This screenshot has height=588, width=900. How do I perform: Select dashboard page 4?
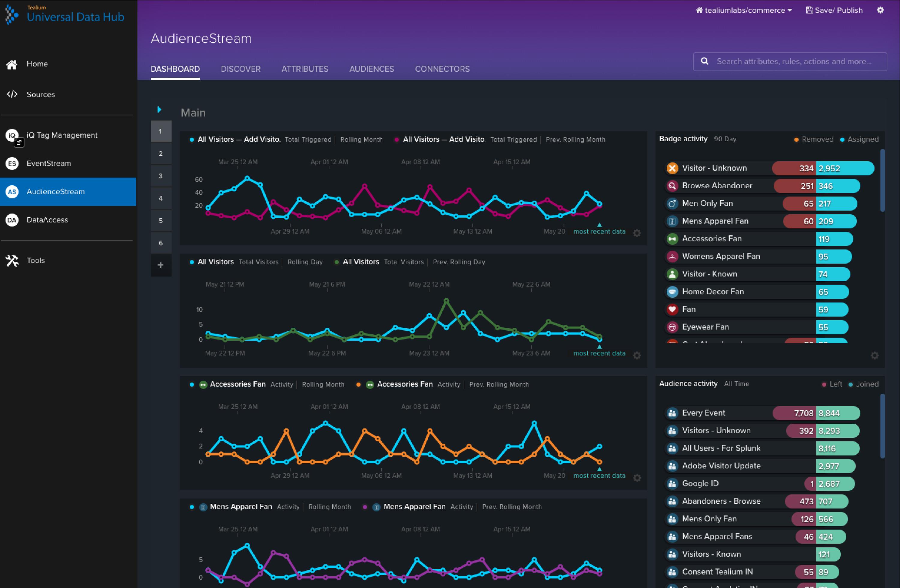161,198
